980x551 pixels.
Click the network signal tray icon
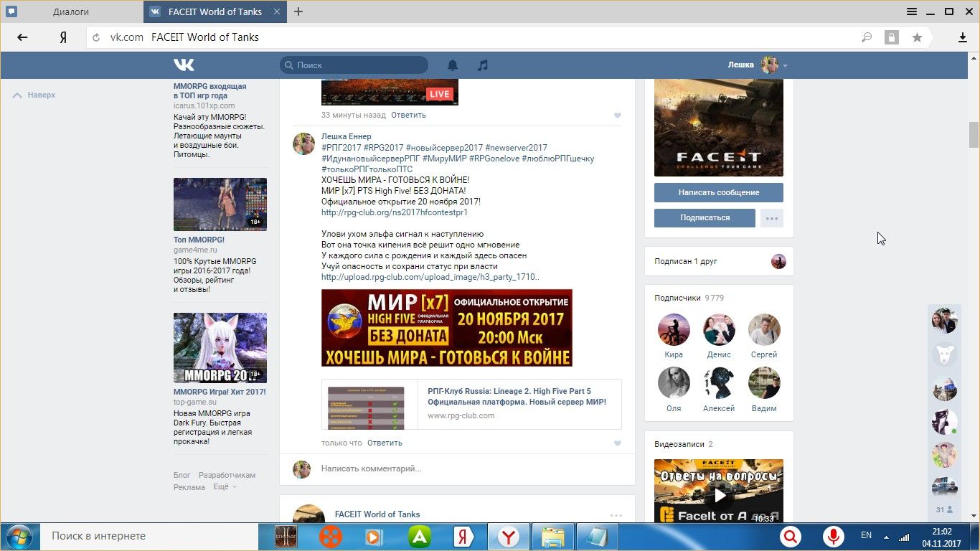click(905, 536)
